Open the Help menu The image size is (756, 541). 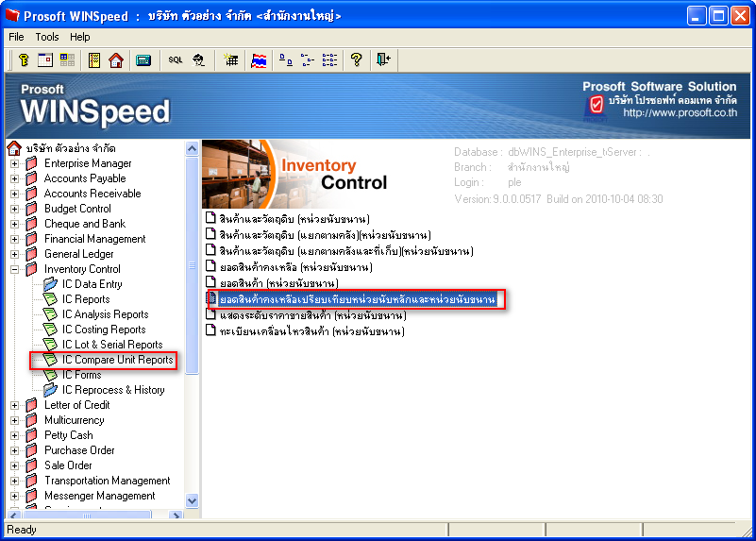point(79,37)
